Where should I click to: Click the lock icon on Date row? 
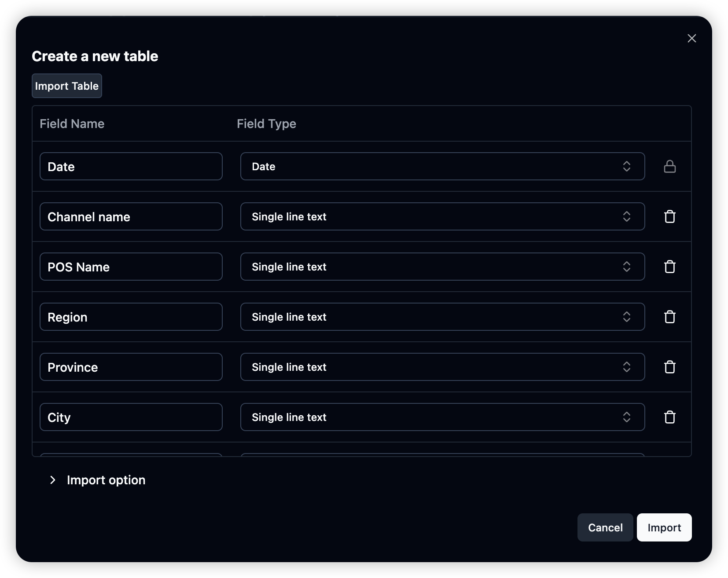[669, 166]
